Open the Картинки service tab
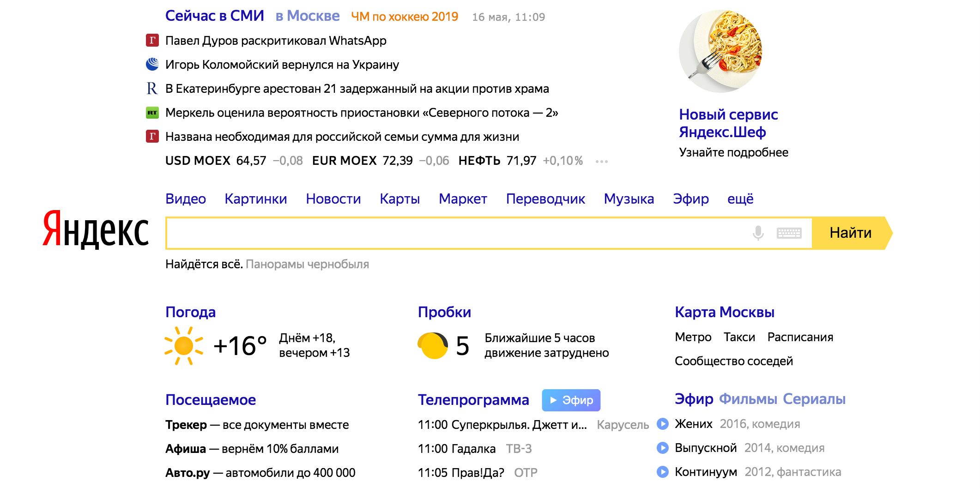This screenshot has width=980, height=488. [x=256, y=199]
